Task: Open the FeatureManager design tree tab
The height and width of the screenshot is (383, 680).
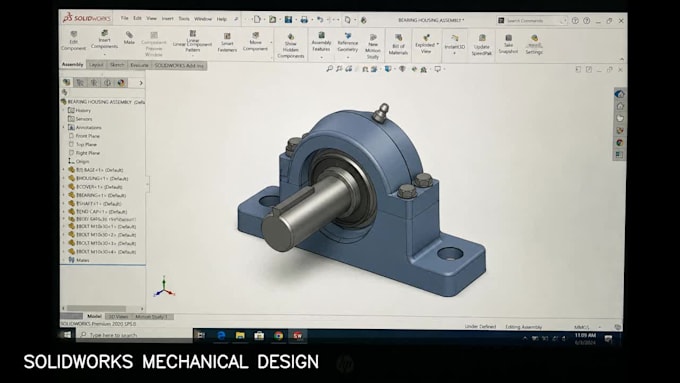Action: click(66, 82)
